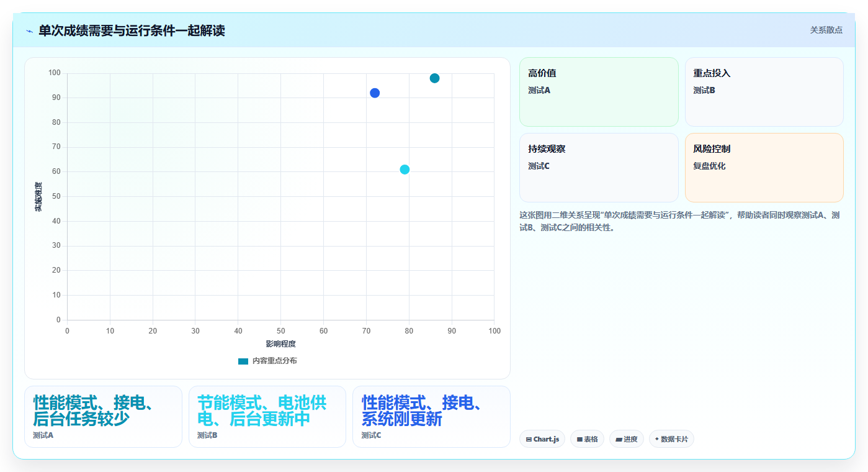This screenshot has height=472, width=868.
Task: Click the blue scatter point near 92
Action: click(375, 93)
